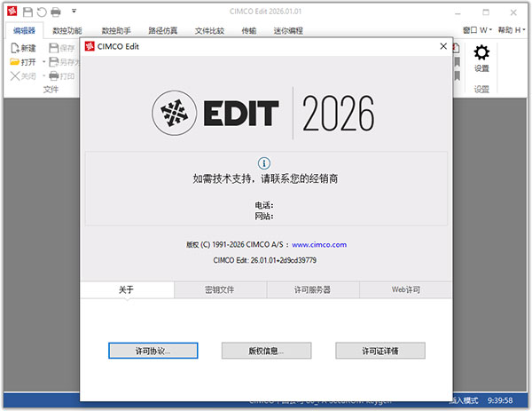Open the www.cimco.com link

click(x=319, y=245)
